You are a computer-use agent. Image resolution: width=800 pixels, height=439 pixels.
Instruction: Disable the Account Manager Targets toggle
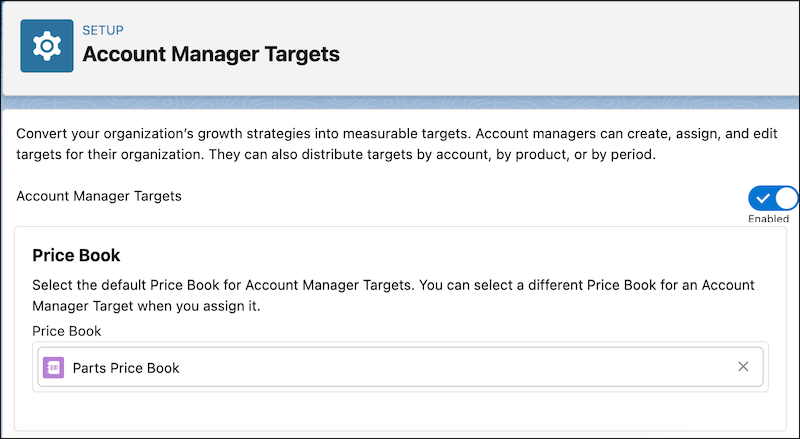pos(773,199)
